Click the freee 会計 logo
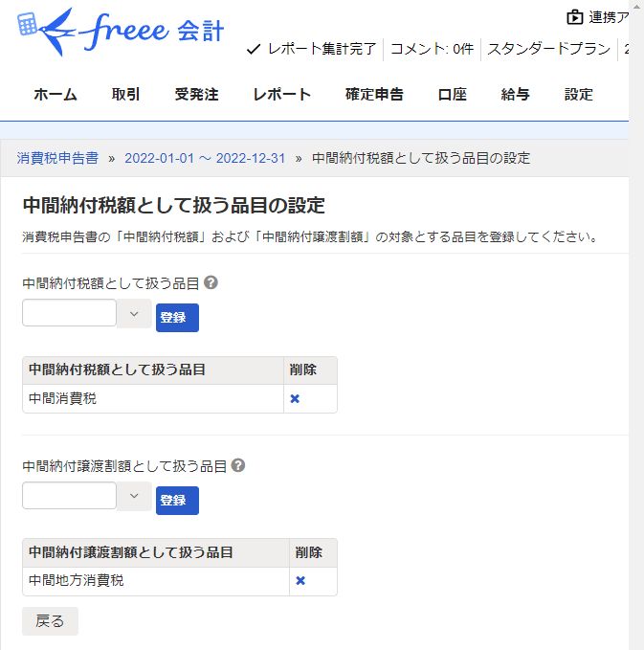 tap(121, 32)
